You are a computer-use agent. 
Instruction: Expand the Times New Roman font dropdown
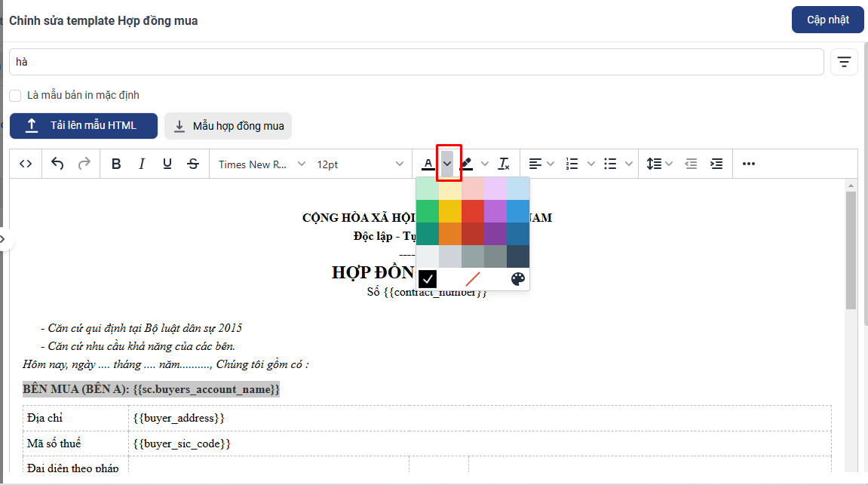(x=262, y=164)
